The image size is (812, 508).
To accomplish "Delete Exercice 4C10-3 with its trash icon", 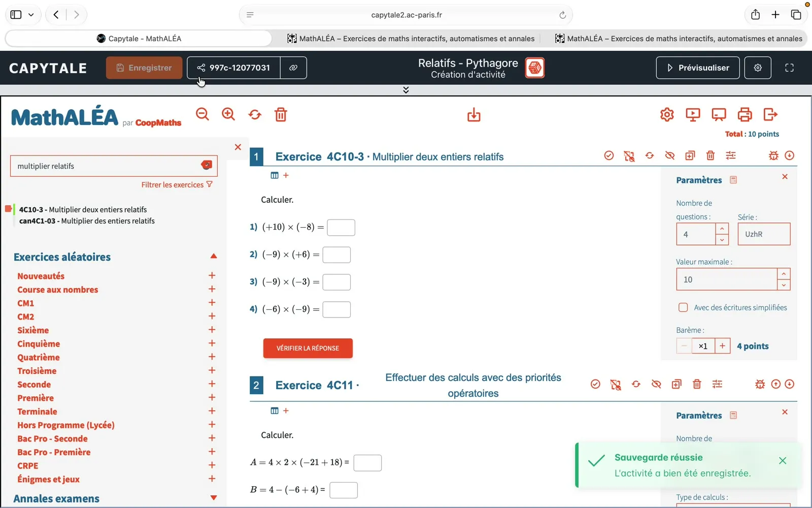I will (710, 155).
